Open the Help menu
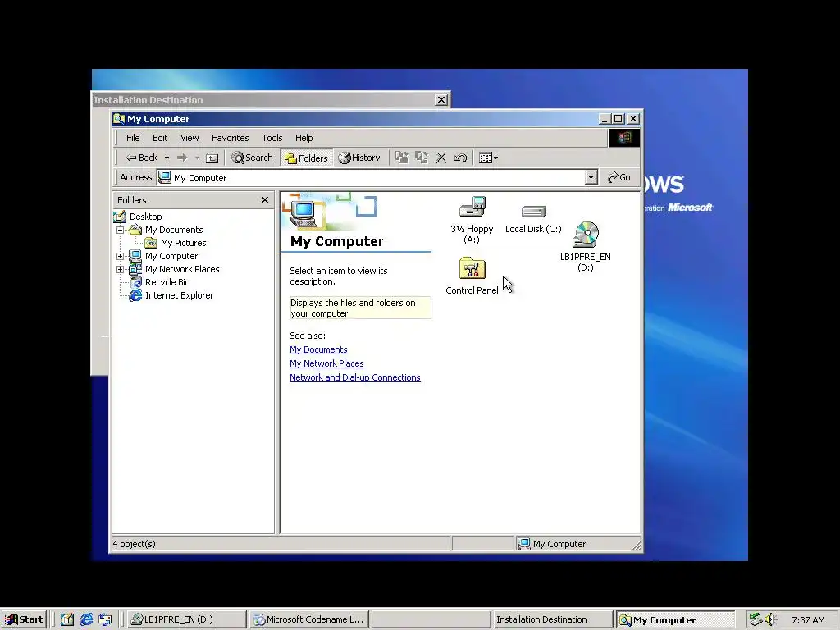This screenshot has width=840, height=630. (304, 138)
